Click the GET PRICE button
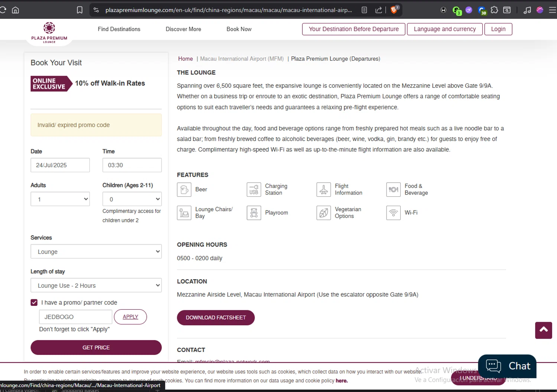 [x=96, y=347]
